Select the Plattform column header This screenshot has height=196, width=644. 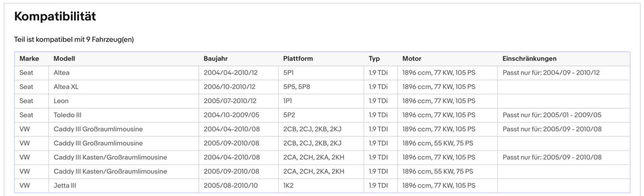(x=298, y=59)
